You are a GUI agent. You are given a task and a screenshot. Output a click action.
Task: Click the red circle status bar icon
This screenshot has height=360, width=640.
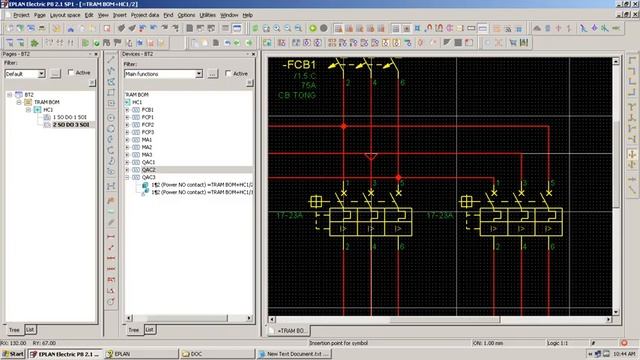pos(624,343)
